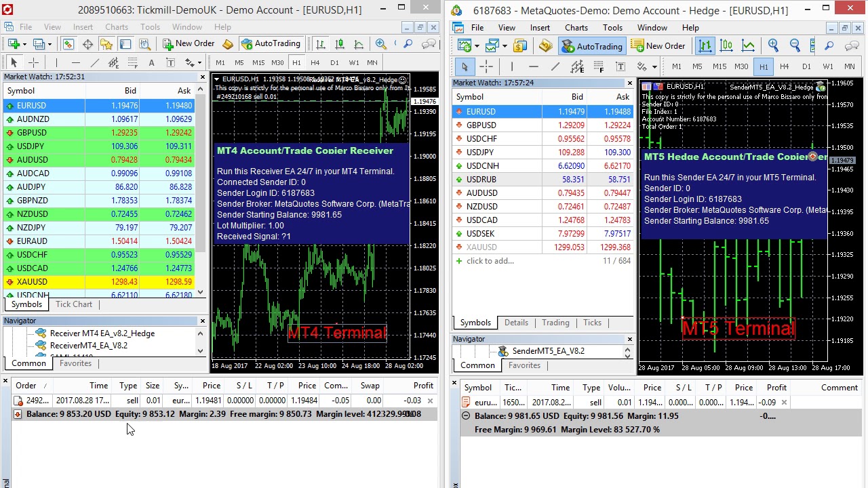Open Strategy Tester icon in MT4 toolbar
The width and height of the screenshot is (868, 488).
coord(144,43)
